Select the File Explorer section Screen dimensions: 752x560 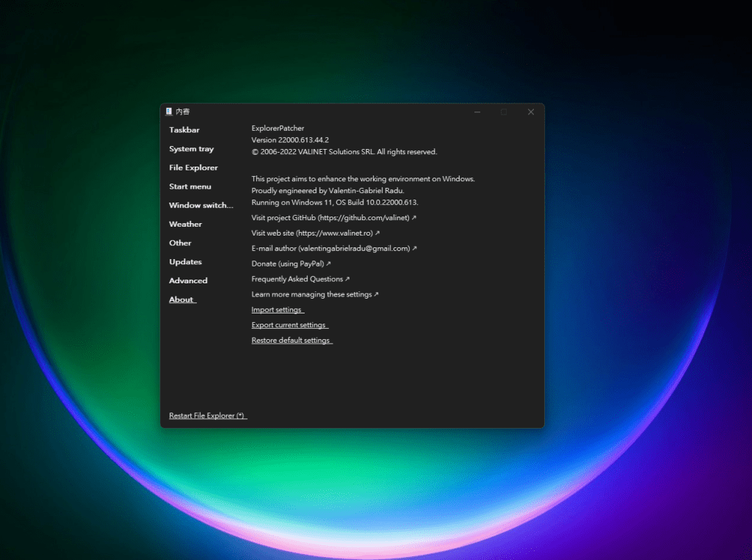pos(193,168)
